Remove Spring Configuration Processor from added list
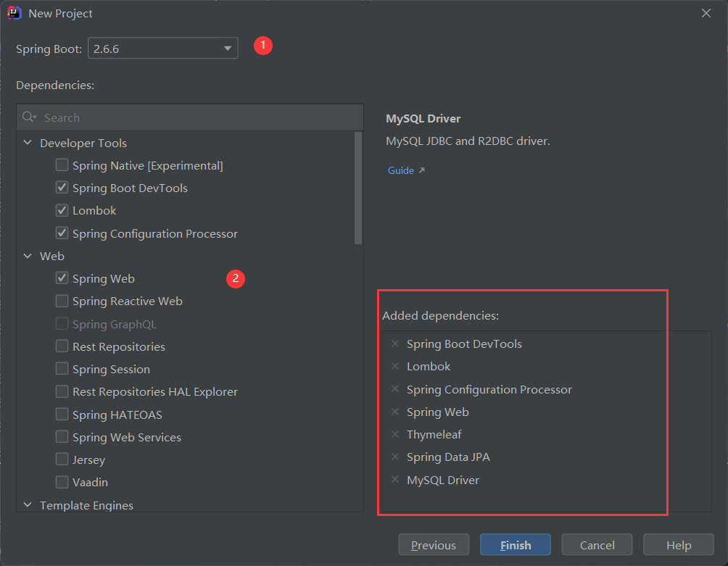Image resolution: width=728 pixels, height=566 pixels. pos(395,389)
